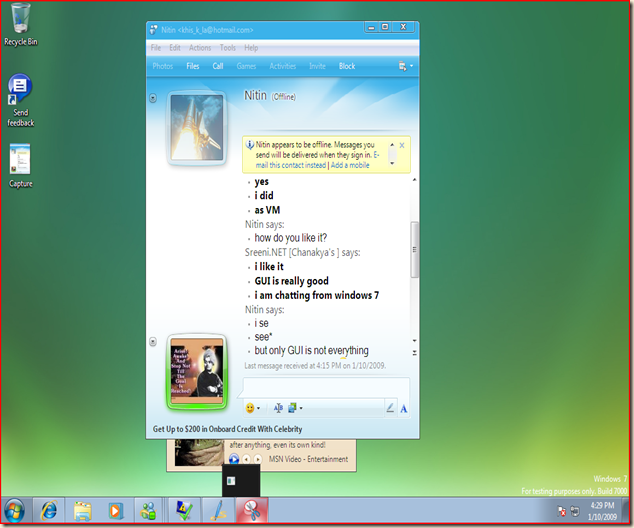Click into the message input box

326,387
